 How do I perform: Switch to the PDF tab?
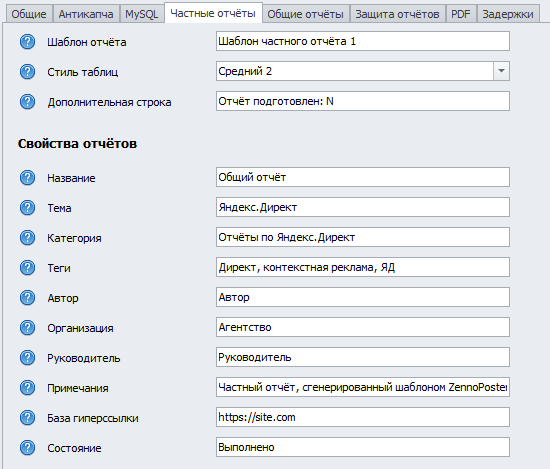461,14
